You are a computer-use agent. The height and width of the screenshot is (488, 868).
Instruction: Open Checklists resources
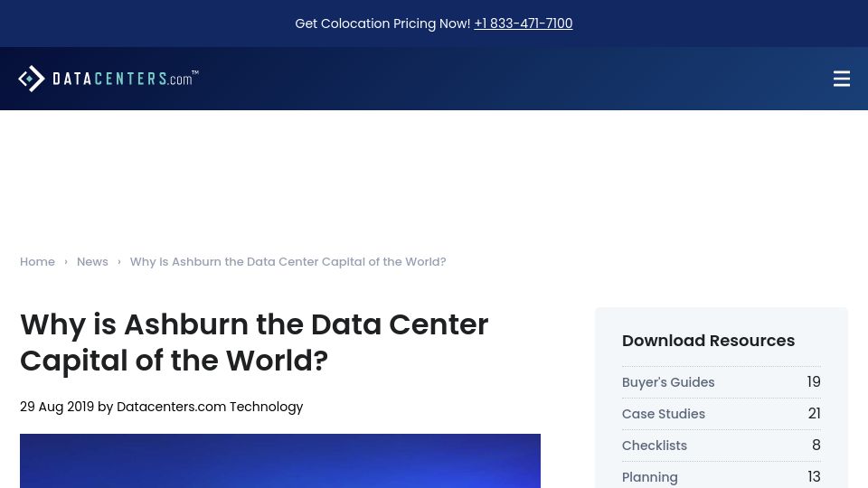tap(655, 446)
